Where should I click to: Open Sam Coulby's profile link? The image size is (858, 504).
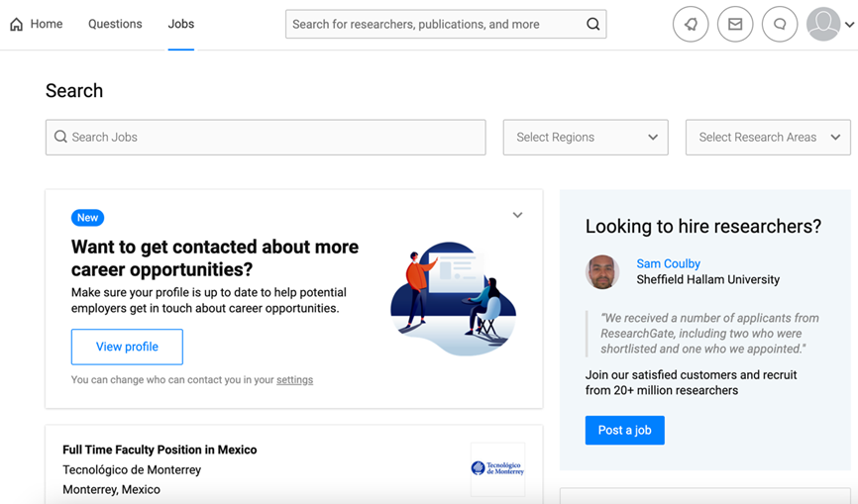pos(668,263)
